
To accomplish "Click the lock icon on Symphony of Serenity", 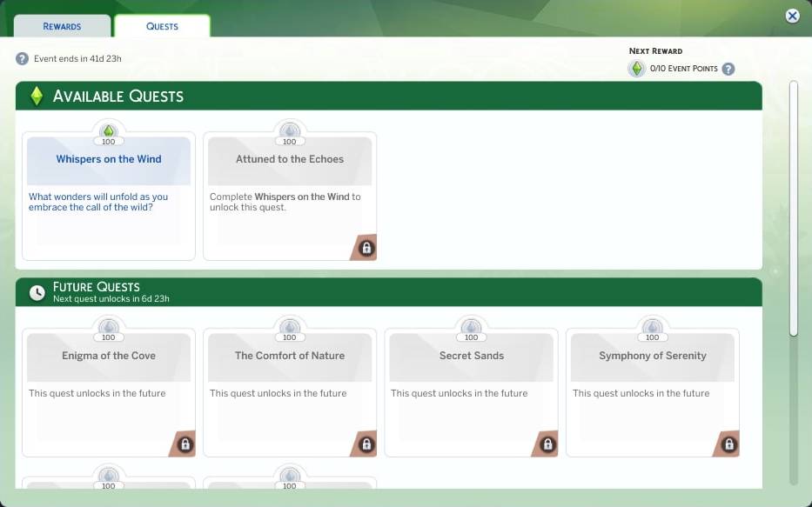I will (x=728, y=444).
